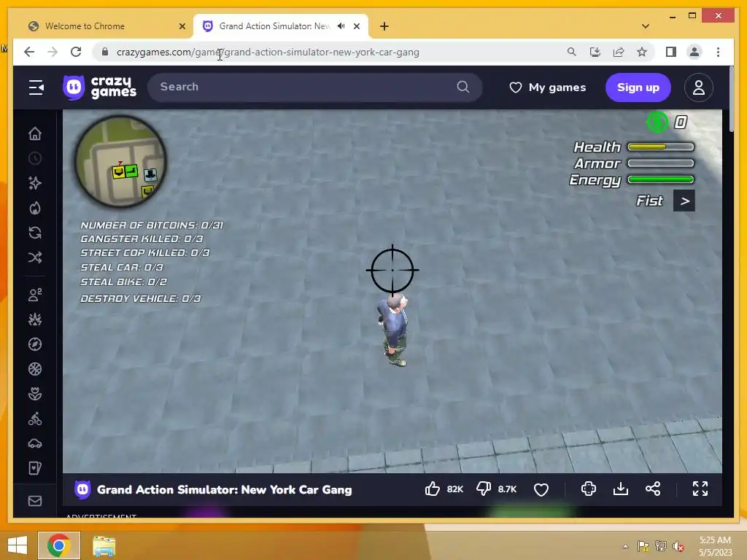The height and width of the screenshot is (560, 747).
Task: Click the Health bar in game HUD
Action: [661, 147]
